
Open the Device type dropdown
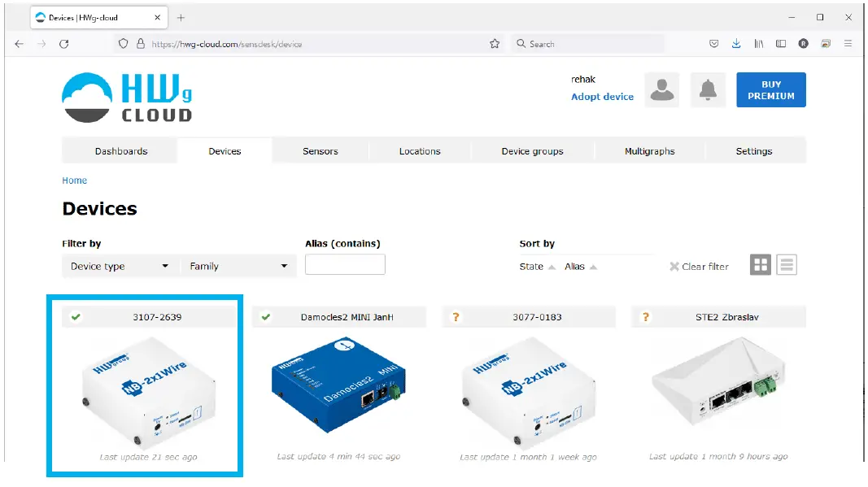120,266
